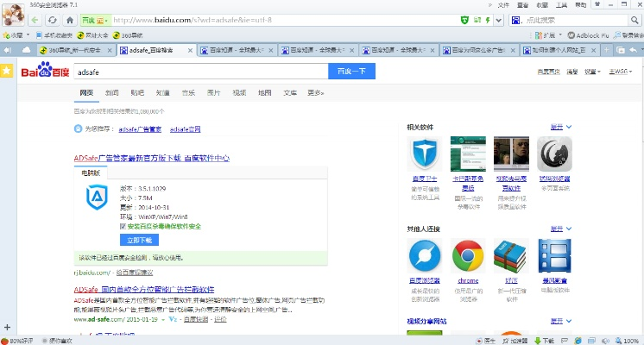Screen dimensions: 644x345
Task: Click the Adblock Plus extension icon
Action: click(588, 35)
